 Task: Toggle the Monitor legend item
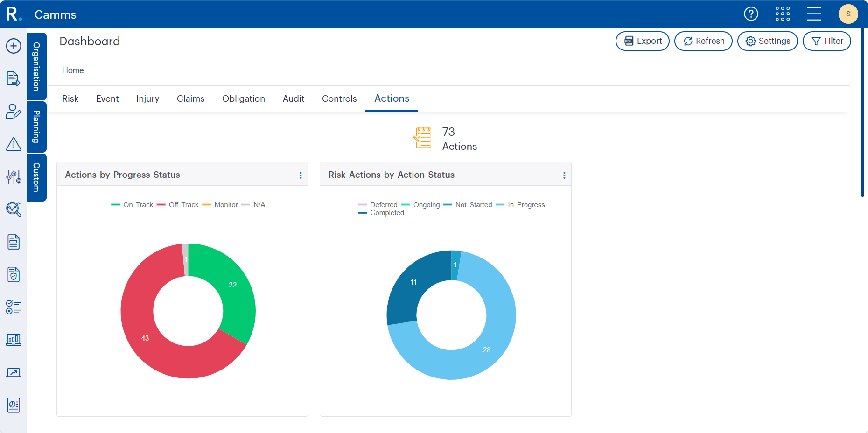(x=220, y=205)
